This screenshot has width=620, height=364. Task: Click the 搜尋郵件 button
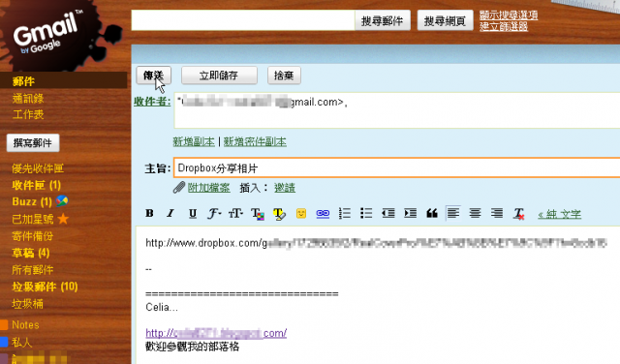(x=383, y=20)
